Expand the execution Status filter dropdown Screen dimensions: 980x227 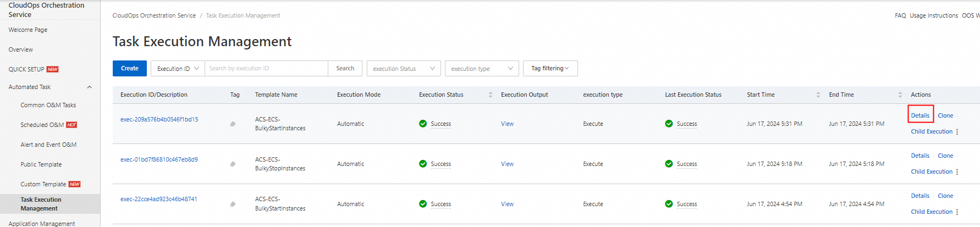click(404, 69)
